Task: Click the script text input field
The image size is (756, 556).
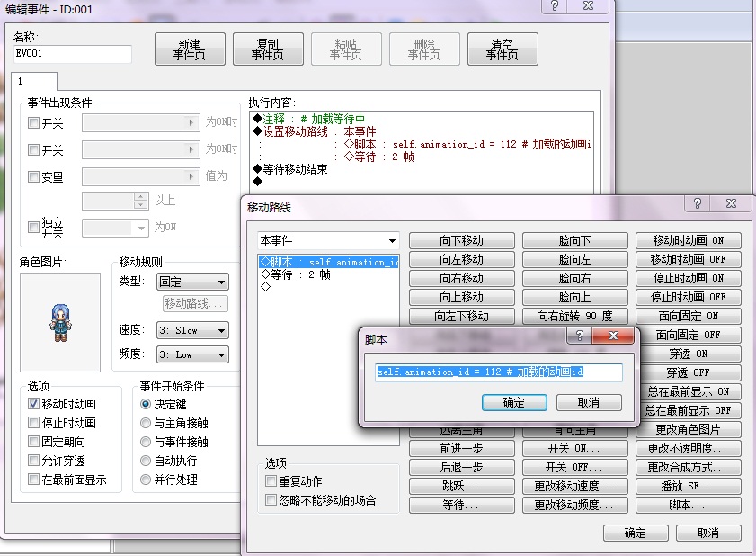Action: [x=499, y=372]
